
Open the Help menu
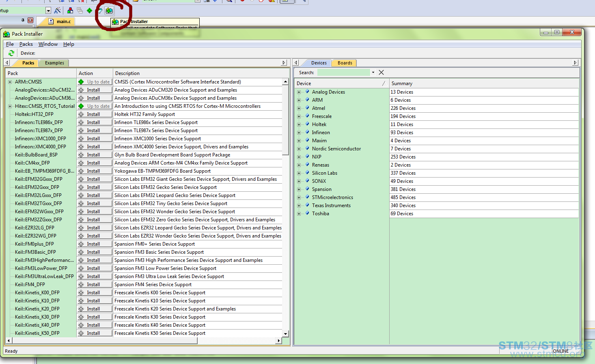pos(69,44)
